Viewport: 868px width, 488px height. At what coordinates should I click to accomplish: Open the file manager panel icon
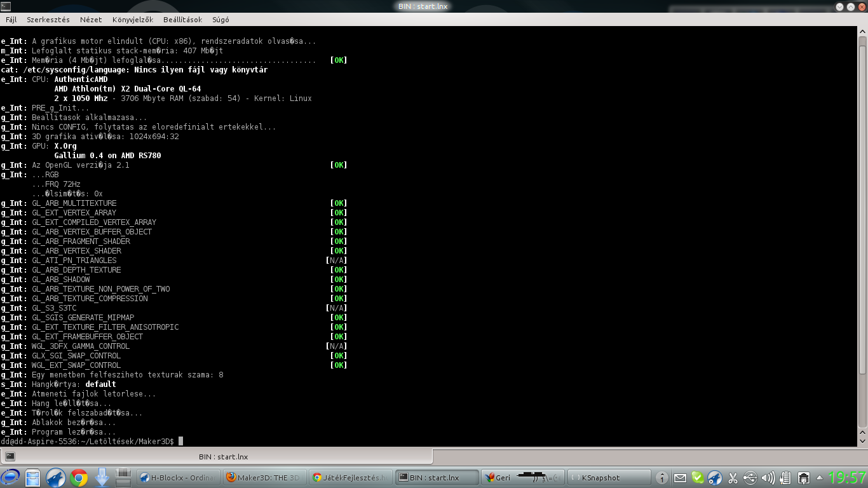pyautogui.click(x=33, y=477)
